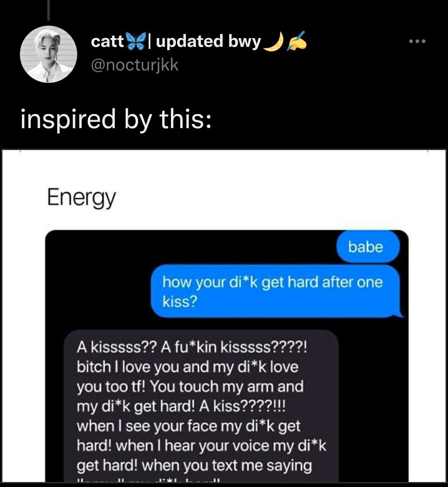
Task: Click the "when I see your face" line
Action: 188,426
